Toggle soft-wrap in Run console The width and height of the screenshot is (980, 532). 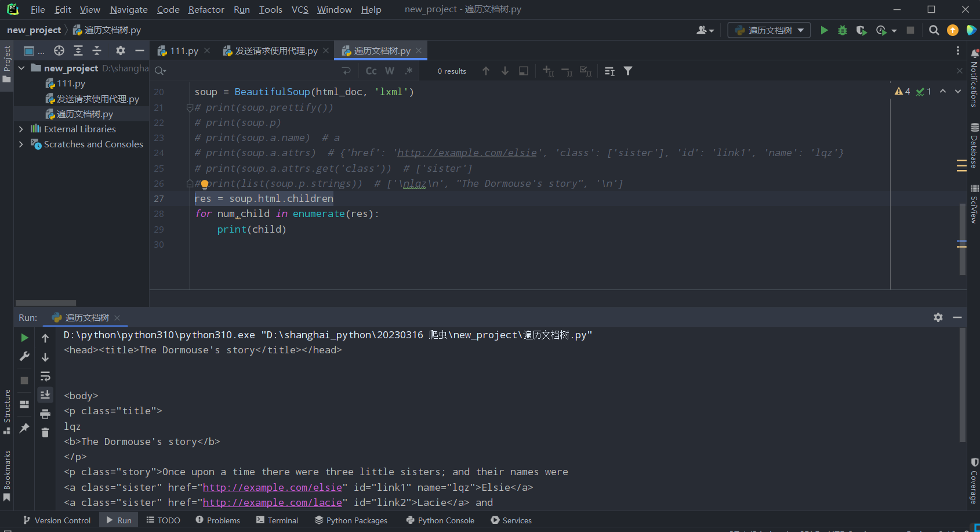pyautogui.click(x=45, y=376)
